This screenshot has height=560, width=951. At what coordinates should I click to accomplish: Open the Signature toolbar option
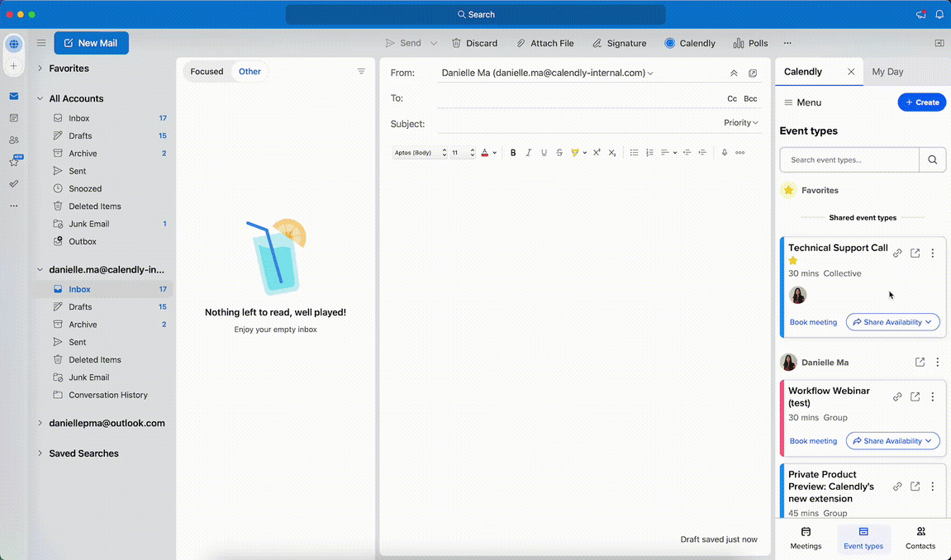(619, 43)
